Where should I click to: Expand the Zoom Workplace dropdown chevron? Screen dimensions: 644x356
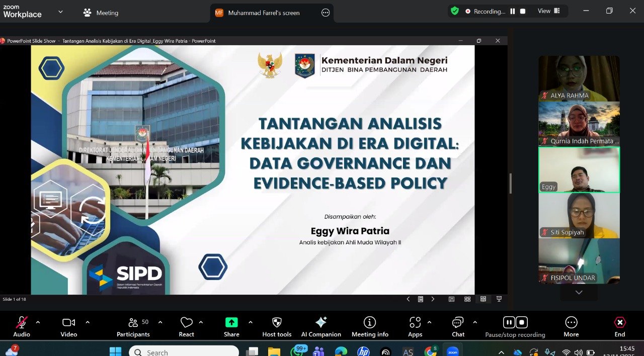[x=60, y=12]
